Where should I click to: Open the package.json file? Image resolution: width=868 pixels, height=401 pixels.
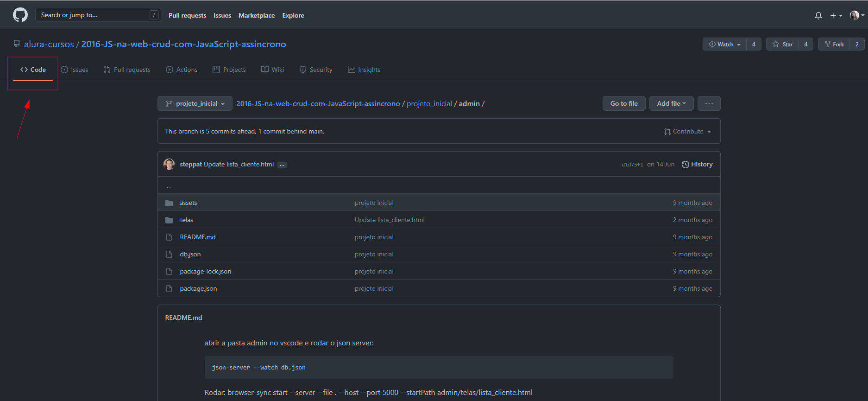(x=198, y=289)
